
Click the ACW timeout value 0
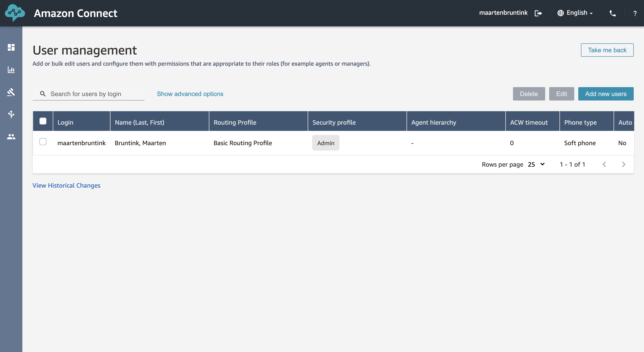coord(512,143)
